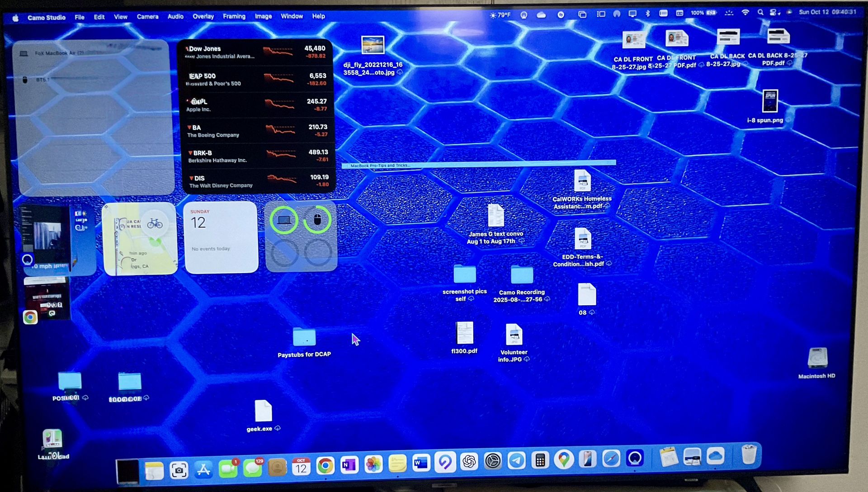Open Calculator from the Dock
This screenshot has height=492, width=868.
pos(540,461)
